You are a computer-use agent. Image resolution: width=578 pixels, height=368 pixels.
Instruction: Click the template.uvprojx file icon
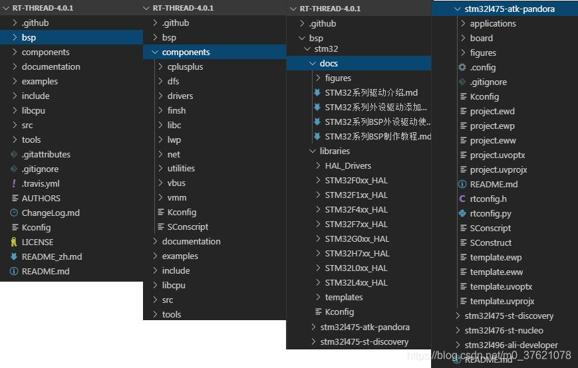463,301
